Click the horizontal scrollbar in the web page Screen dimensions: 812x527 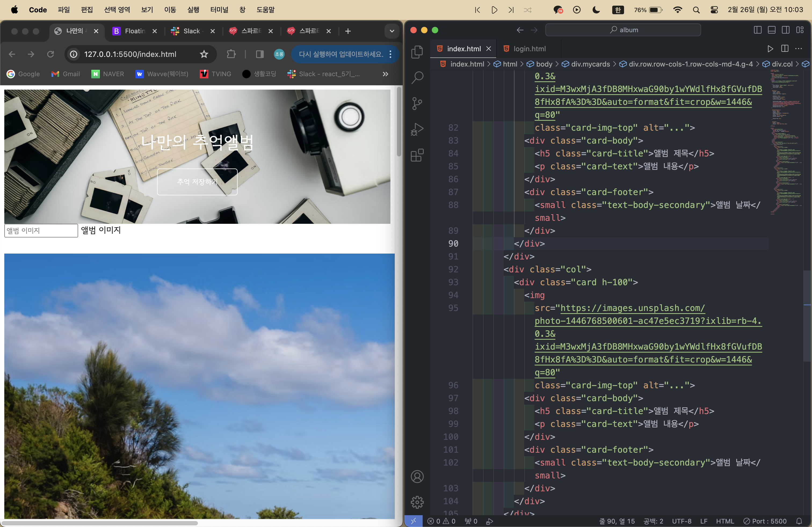pyautogui.click(x=100, y=523)
